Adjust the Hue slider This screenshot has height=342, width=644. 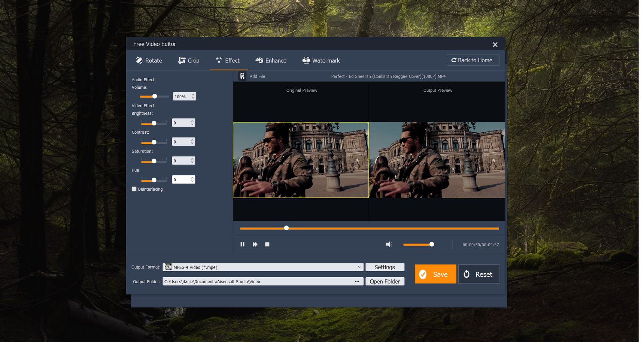tap(154, 180)
